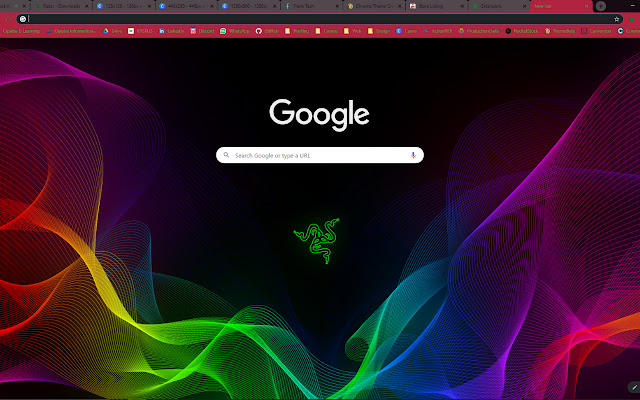
Task: Switch to the 1280x800 tab
Action: pos(249,6)
